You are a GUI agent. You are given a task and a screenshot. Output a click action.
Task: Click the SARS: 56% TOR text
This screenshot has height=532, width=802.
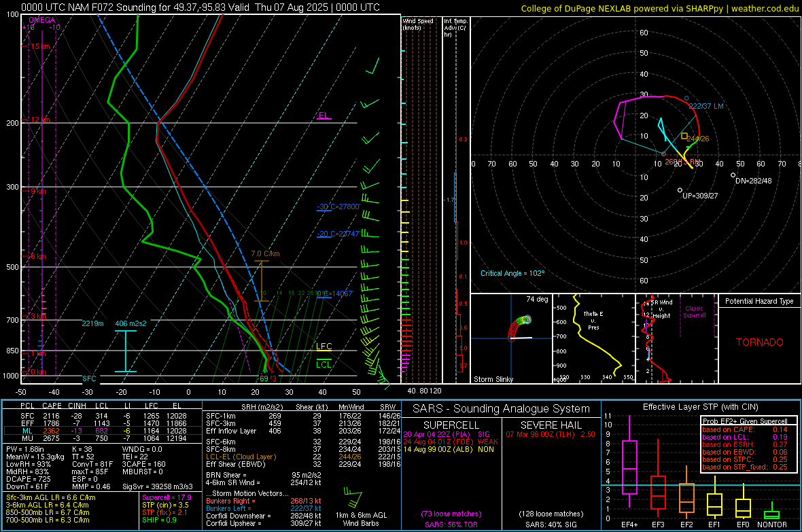tap(451, 525)
